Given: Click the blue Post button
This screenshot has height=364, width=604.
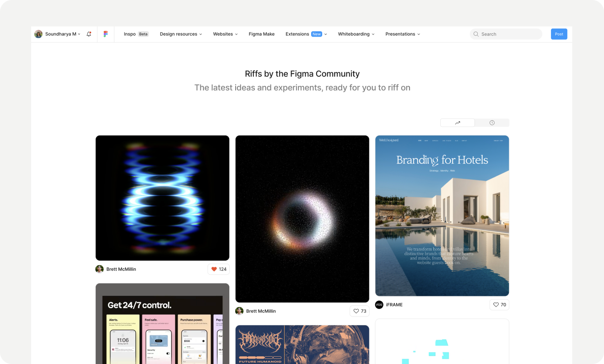Looking at the screenshot, I should click(x=559, y=34).
